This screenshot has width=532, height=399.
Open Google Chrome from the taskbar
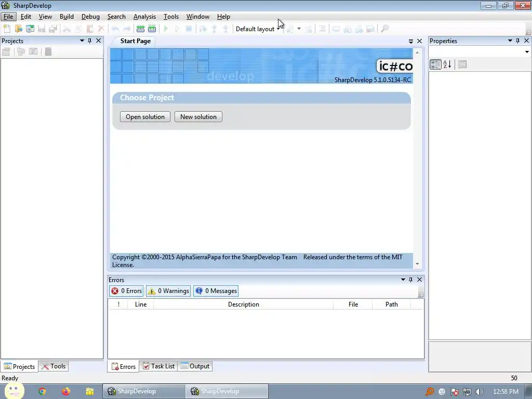click(x=42, y=391)
